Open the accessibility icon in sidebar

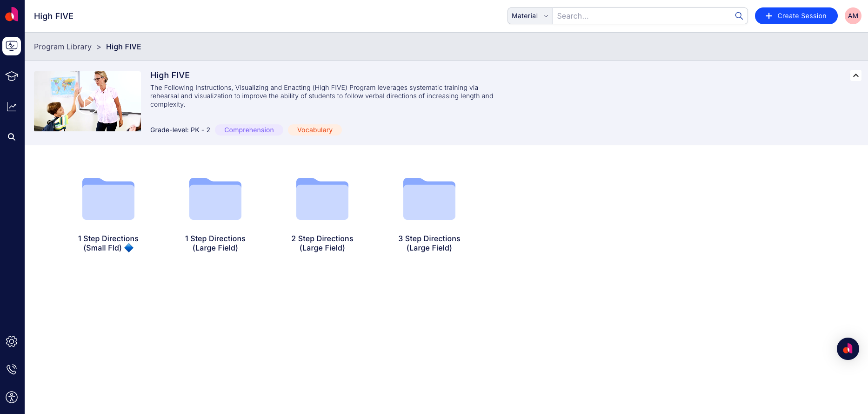click(12, 397)
